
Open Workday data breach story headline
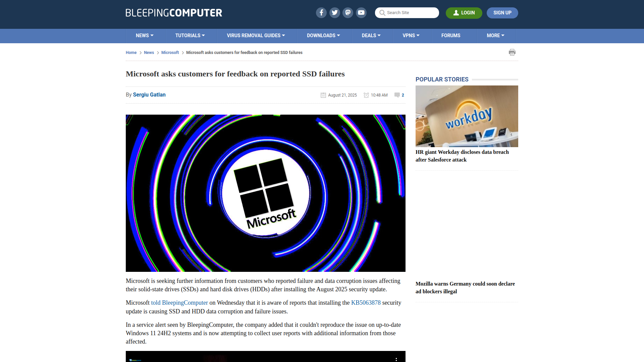462,156
